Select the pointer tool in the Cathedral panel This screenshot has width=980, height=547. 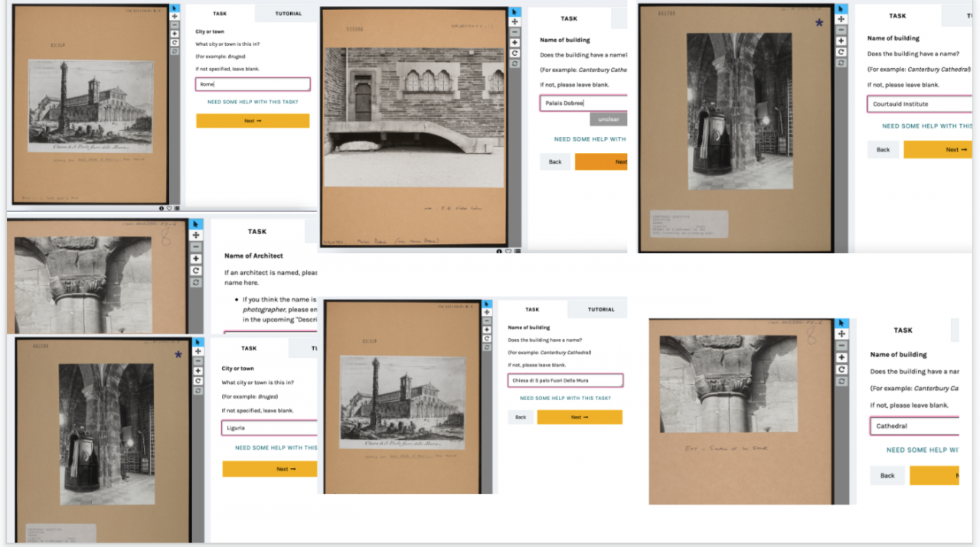842,323
